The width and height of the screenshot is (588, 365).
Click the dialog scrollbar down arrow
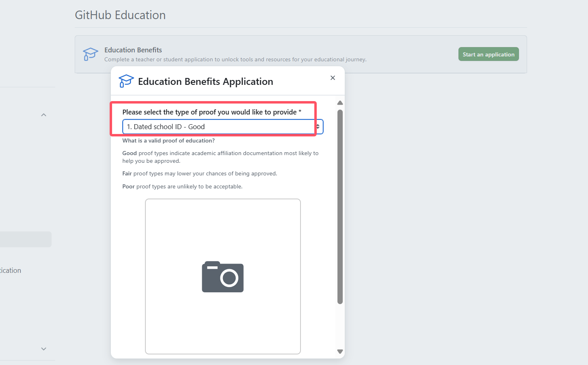[340, 352]
